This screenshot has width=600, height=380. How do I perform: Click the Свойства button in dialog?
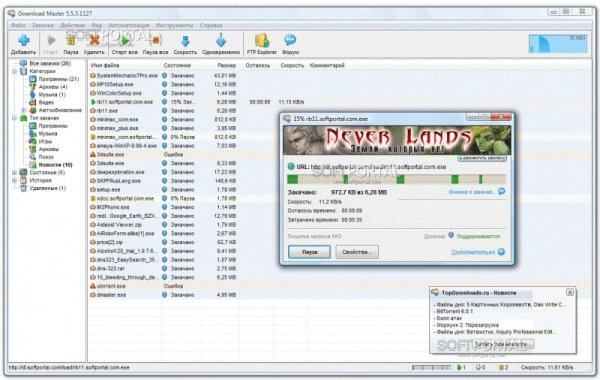tap(357, 252)
